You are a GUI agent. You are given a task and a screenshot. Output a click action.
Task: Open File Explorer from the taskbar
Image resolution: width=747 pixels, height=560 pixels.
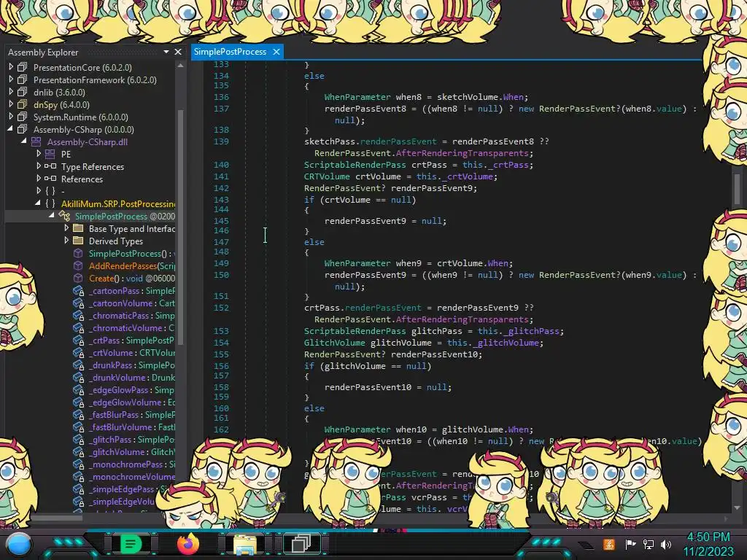(245, 544)
